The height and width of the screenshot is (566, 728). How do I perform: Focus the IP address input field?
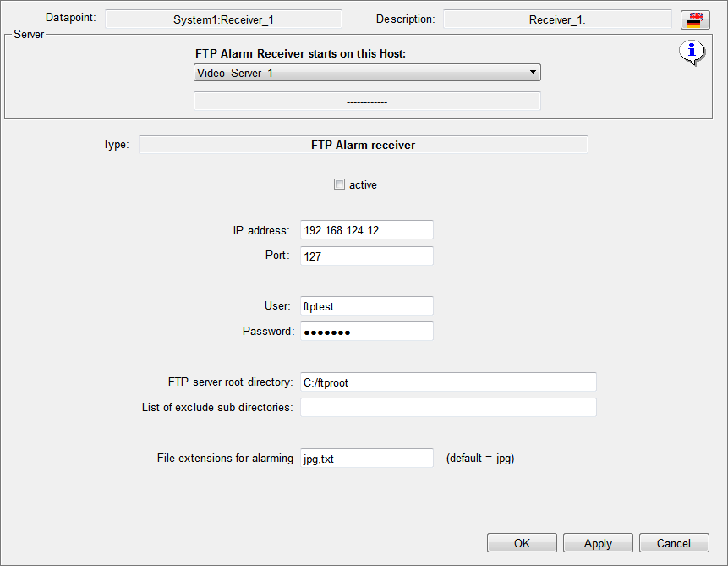pos(366,230)
